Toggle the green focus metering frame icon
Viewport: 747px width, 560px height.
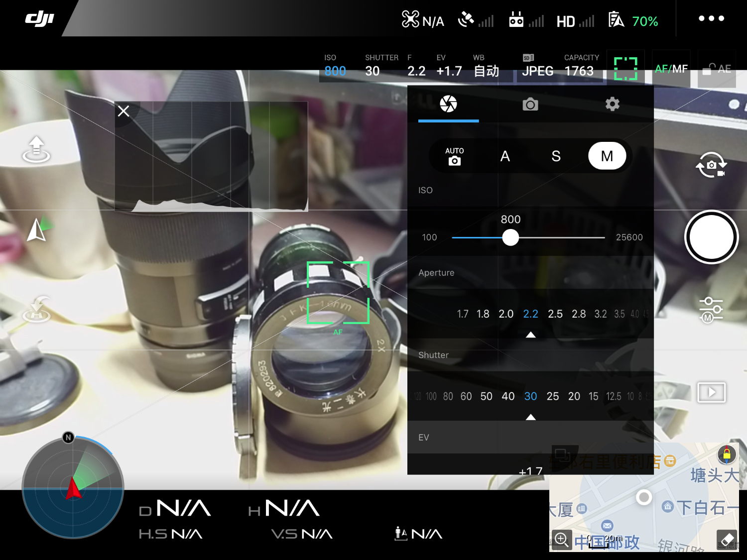point(625,69)
